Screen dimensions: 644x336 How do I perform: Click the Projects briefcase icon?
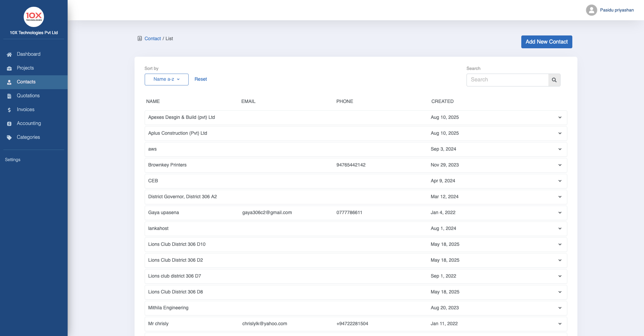[9, 68]
